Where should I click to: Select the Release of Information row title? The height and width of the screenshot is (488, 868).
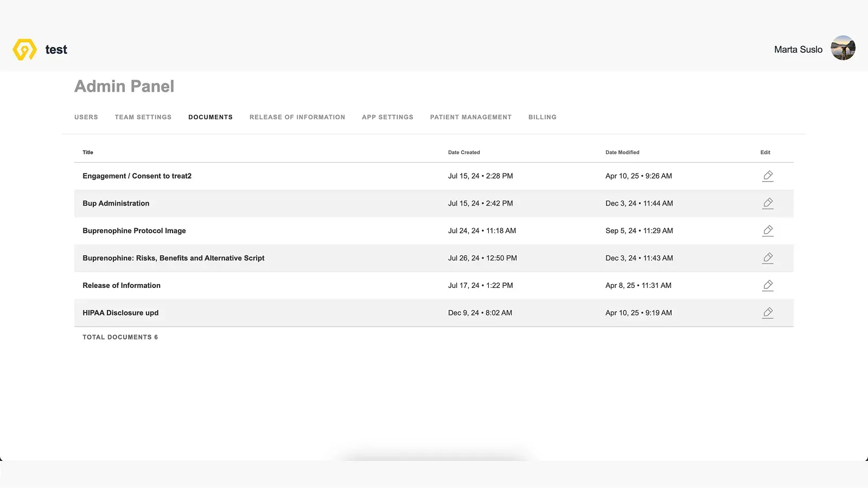(x=122, y=286)
